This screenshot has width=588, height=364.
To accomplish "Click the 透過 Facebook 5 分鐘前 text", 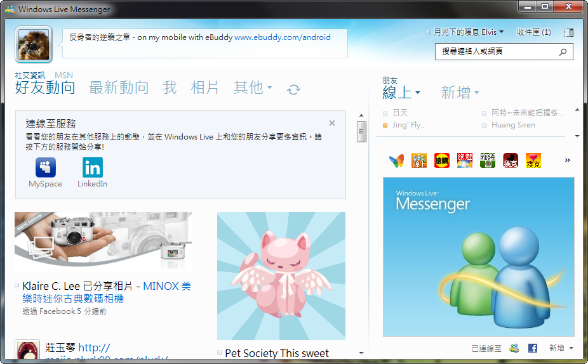I will click(65, 311).
